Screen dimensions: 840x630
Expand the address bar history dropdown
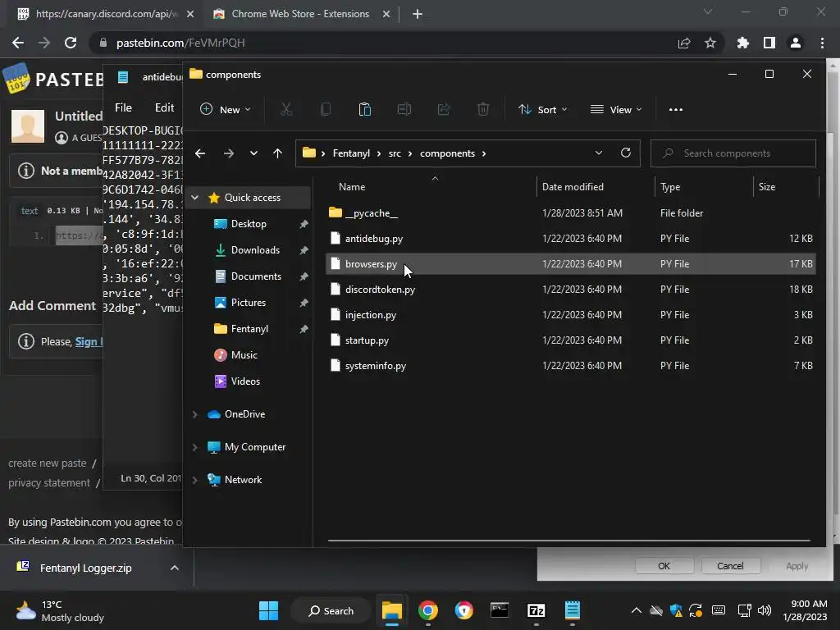598,153
